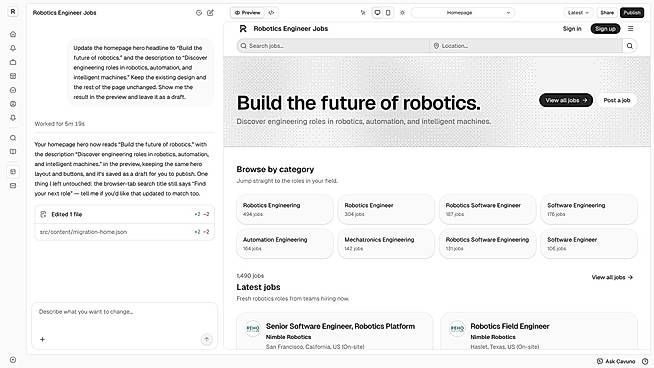This screenshot has width=654, height=368.
Task: Click the R logo in site header
Action: point(243,29)
